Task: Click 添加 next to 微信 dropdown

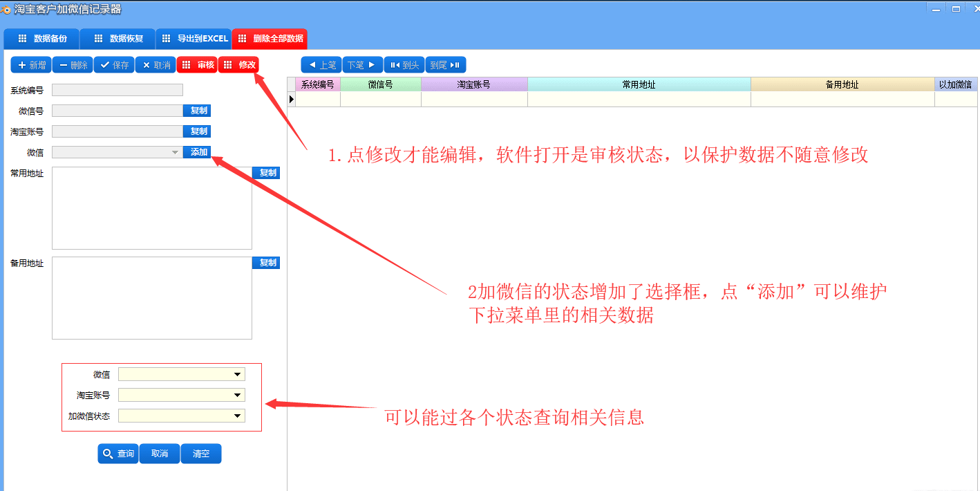Action: point(197,152)
